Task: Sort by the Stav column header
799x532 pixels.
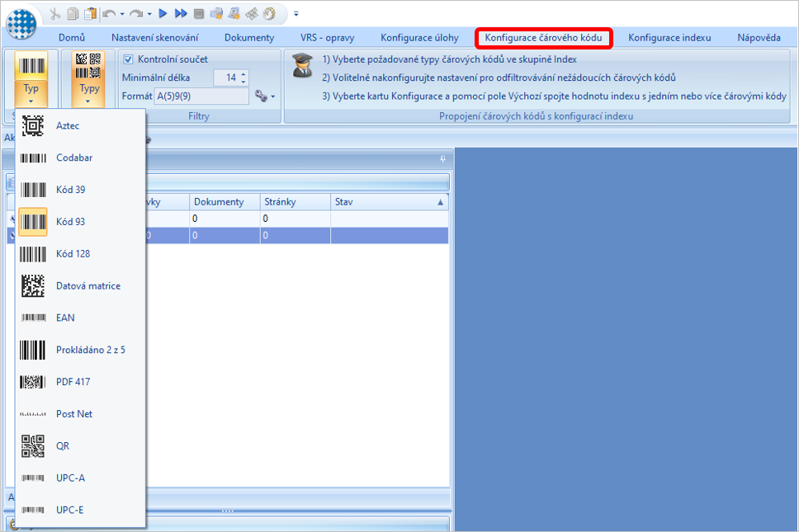Action: [390, 202]
